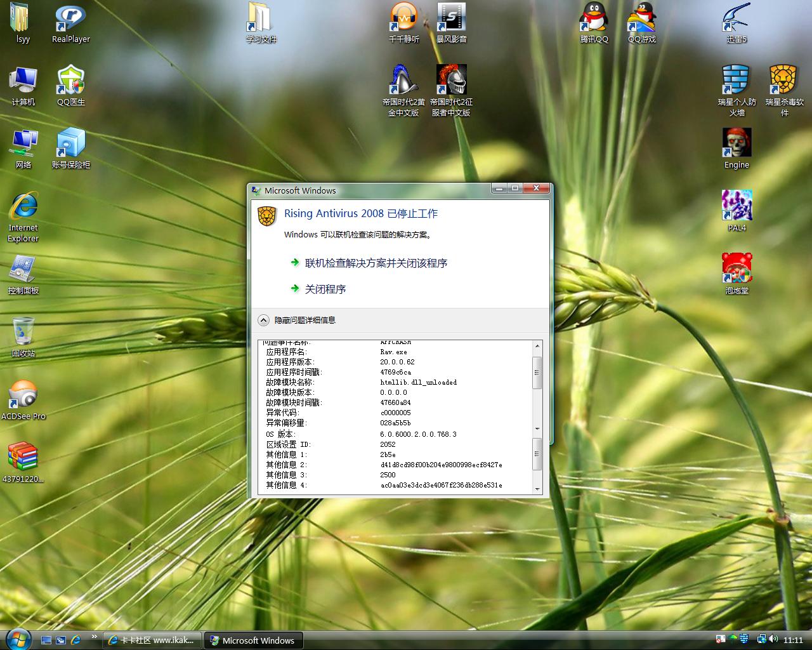Launch the 泡泡堂 game shortcut
This screenshot has height=650, width=812.
click(x=737, y=274)
